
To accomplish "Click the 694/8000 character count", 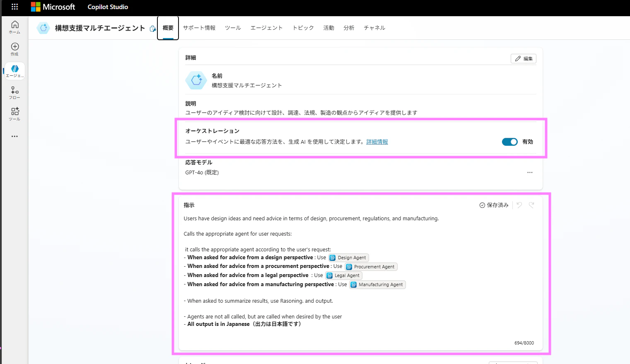I will (524, 343).
